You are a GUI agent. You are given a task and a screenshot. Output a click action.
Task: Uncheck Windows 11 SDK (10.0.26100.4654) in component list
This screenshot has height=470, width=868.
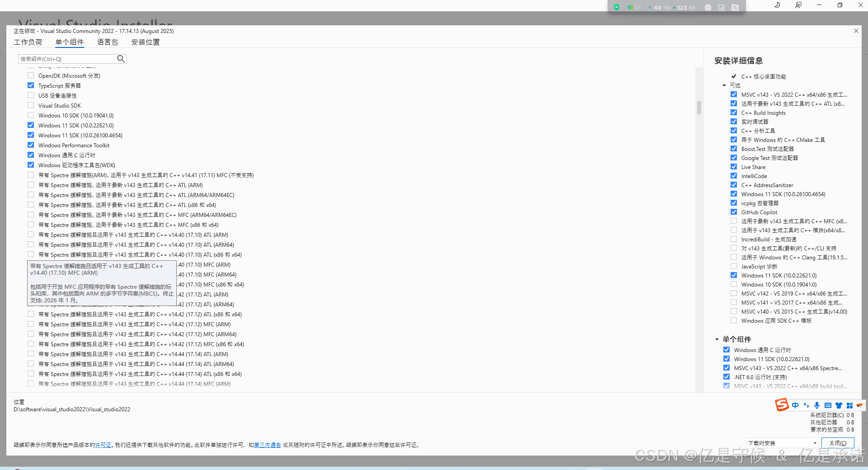31,135
